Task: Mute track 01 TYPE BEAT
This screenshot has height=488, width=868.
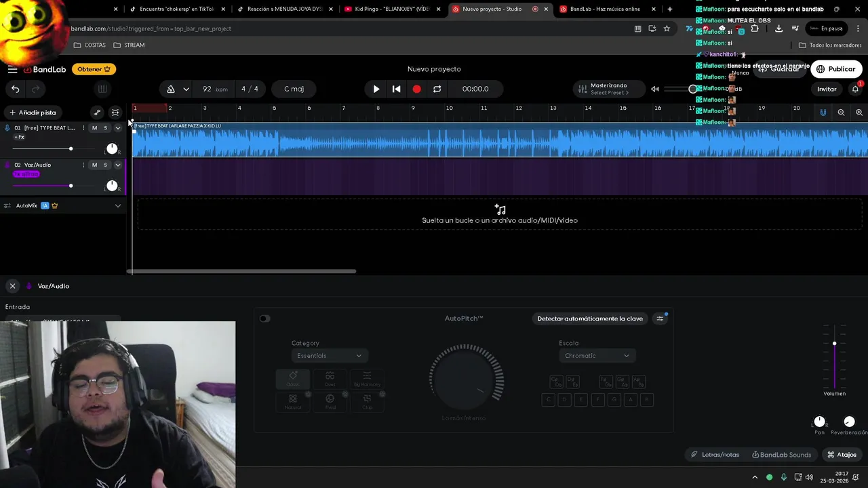Action: [94, 128]
